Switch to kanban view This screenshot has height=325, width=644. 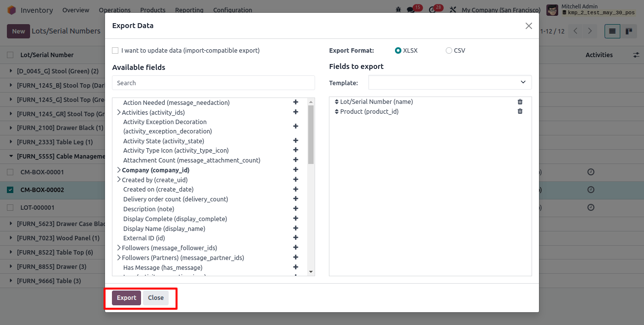point(629,31)
